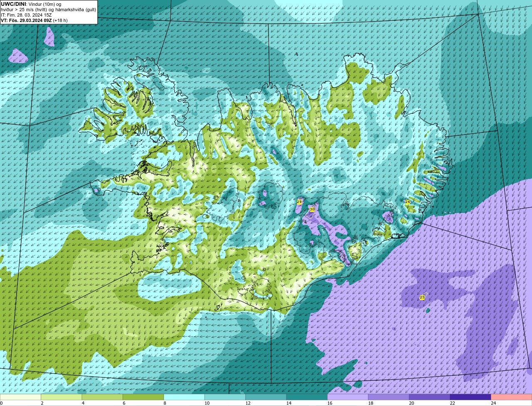Viewport: 532px width, 406px height.
Task: Click the scale label '0'
Action: click(x=1, y=403)
